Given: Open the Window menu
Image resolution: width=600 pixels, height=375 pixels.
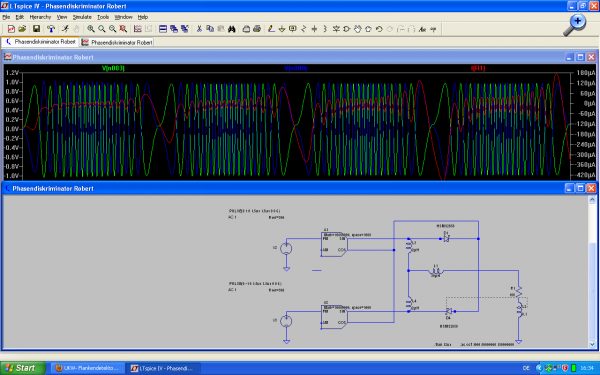Looking at the screenshot, I should click(123, 17).
